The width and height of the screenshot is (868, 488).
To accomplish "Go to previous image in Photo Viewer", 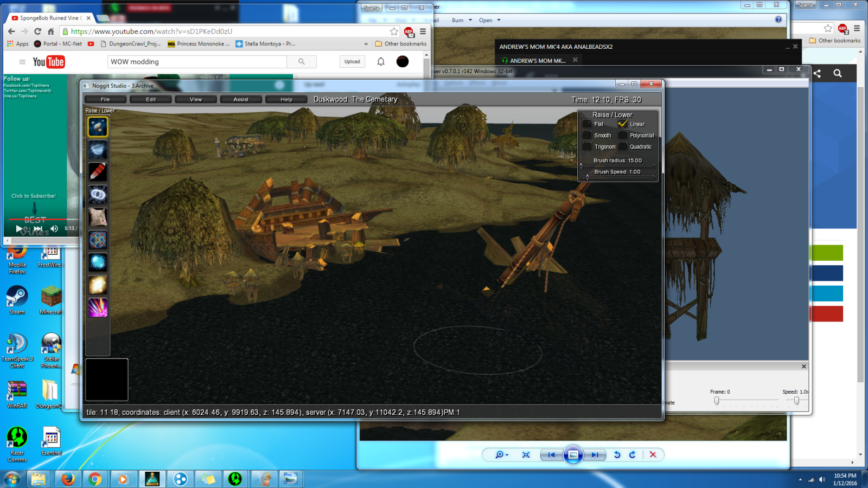I will (x=551, y=455).
